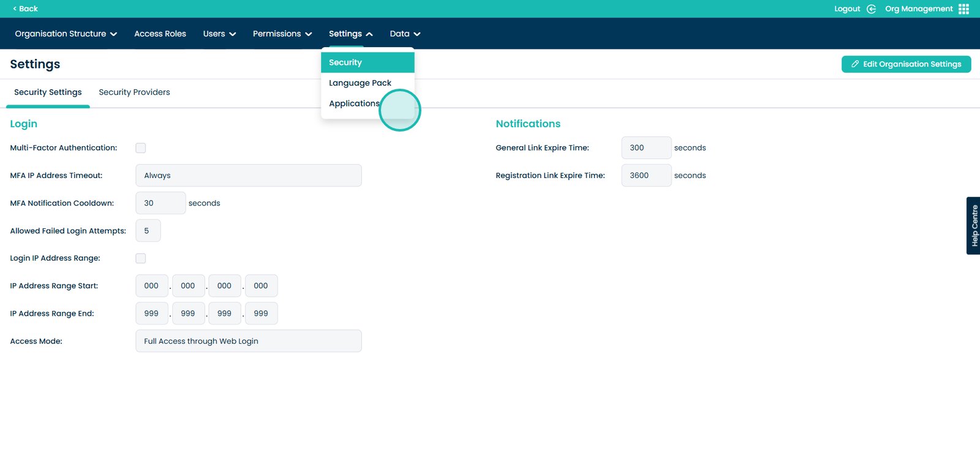980x451 pixels.
Task: Select Language Pack from Settings menu
Action: [360, 83]
